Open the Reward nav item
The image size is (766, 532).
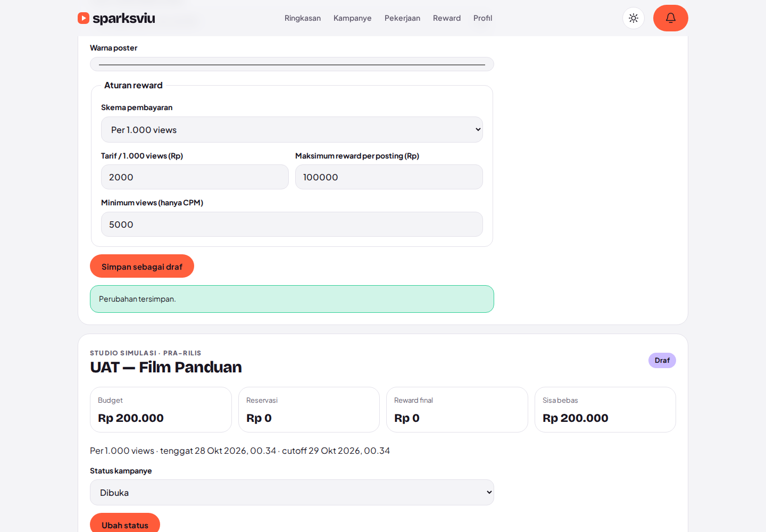tap(447, 18)
